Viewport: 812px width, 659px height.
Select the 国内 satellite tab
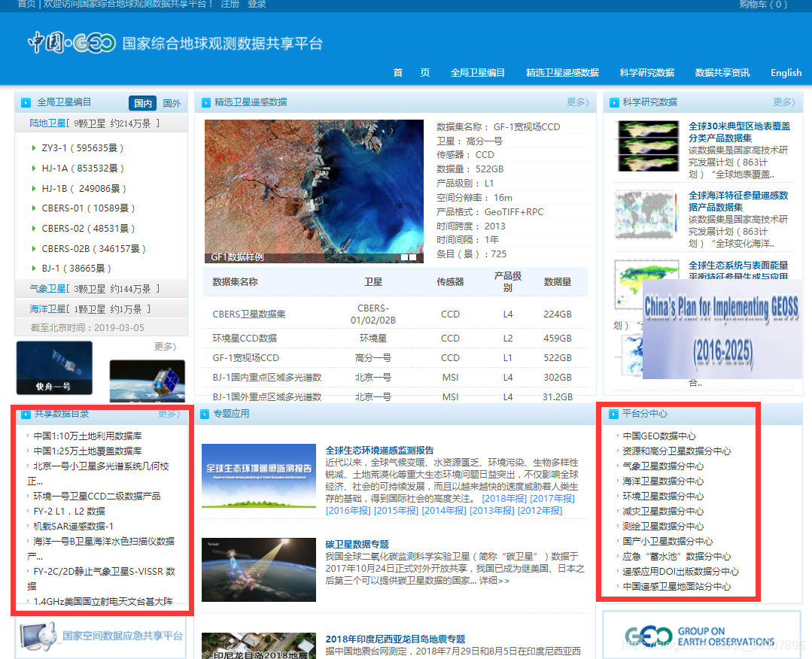(142, 103)
